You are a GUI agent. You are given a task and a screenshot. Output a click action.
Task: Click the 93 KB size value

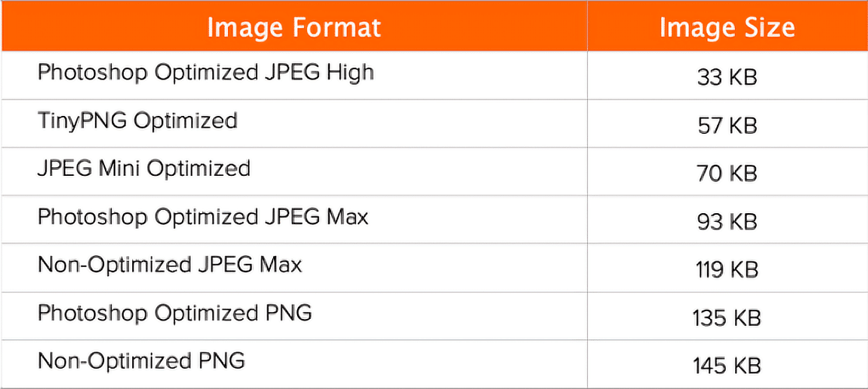[x=727, y=221]
